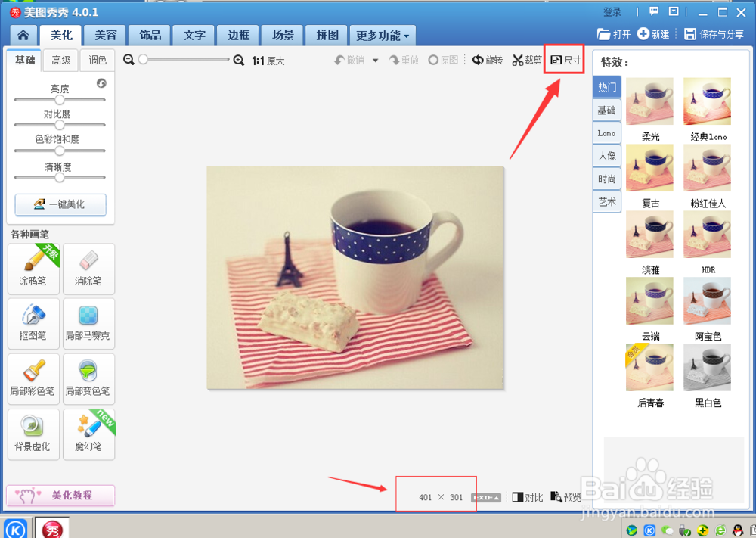
Task: Open the title bar menu dropdown icon
Action: pyautogui.click(x=674, y=11)
